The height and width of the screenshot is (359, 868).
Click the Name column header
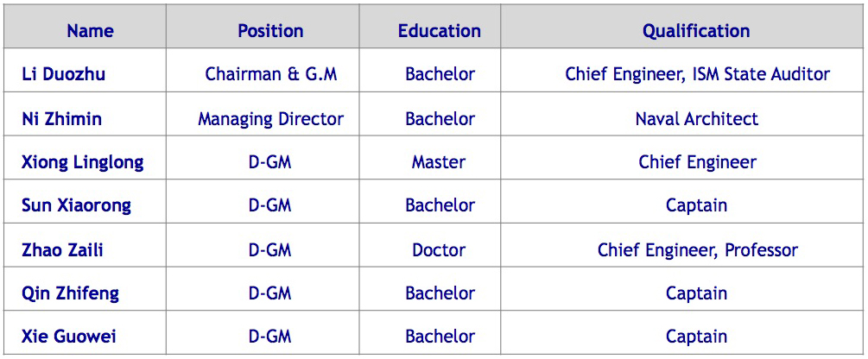(90, 31)
